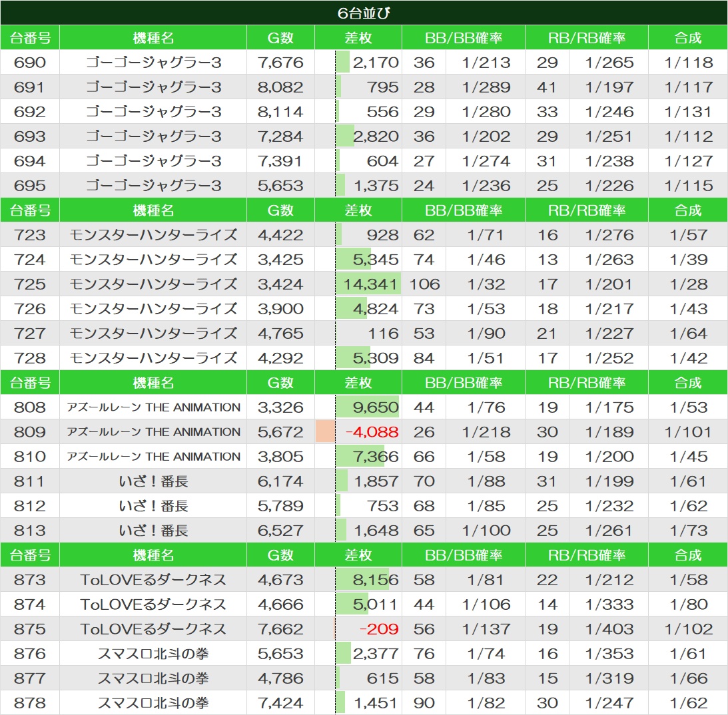Click 差枚 value 5,309 in row 728

(376, 357)
